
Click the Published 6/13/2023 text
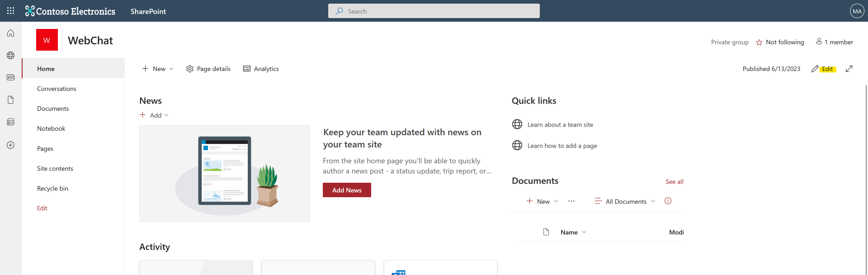(x=771, y=69)
